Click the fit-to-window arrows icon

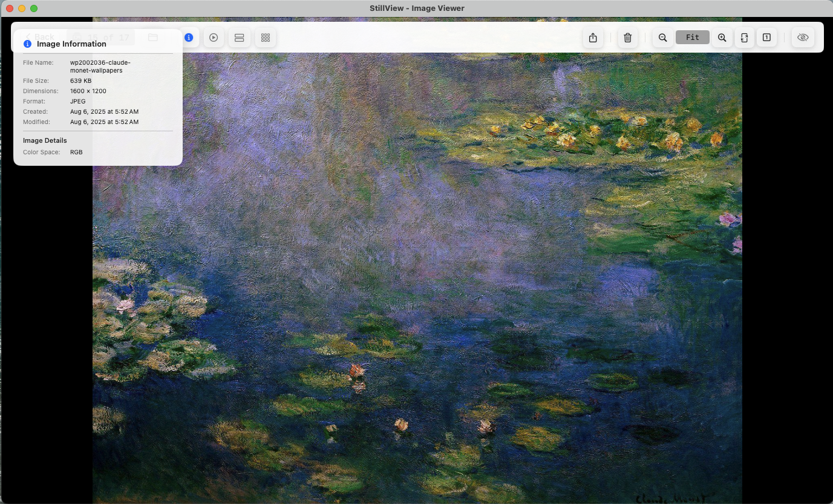tap(744, 38)
